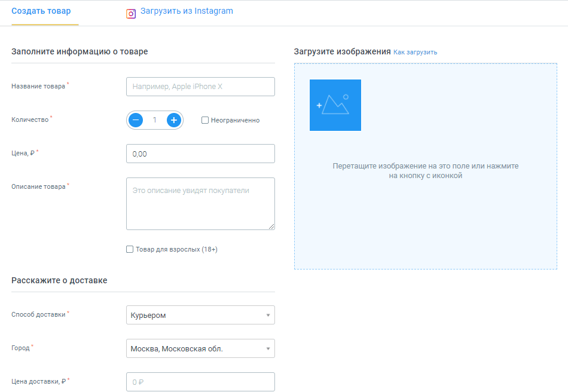568x392 pixels.
Task: Increase quantity with the plus button
Action: [173, 120]
